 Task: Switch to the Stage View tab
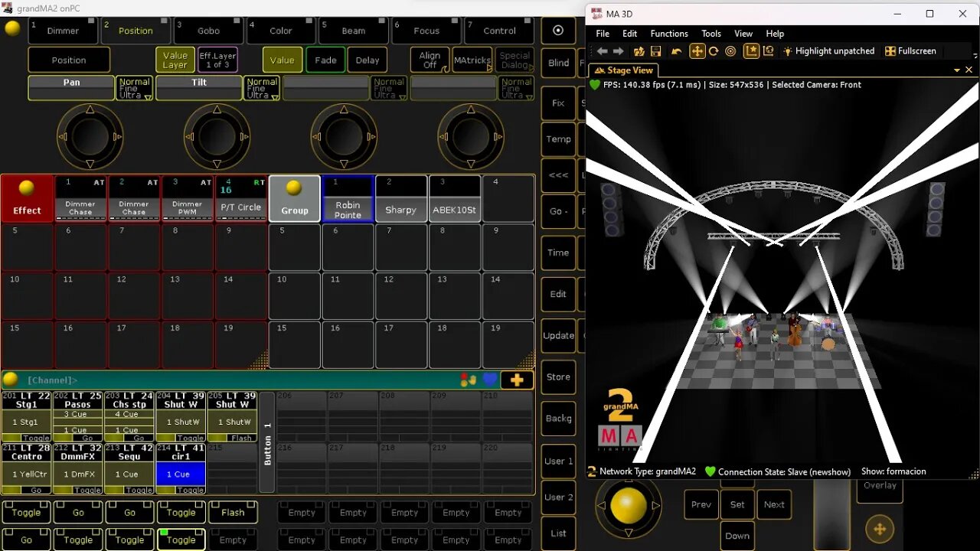tap(624, 70)
